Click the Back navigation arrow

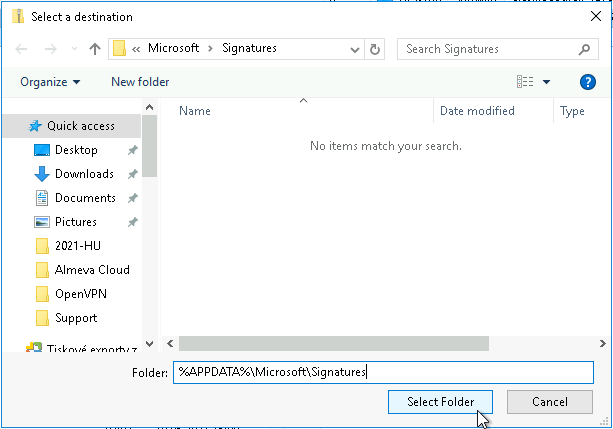(22, 49)
